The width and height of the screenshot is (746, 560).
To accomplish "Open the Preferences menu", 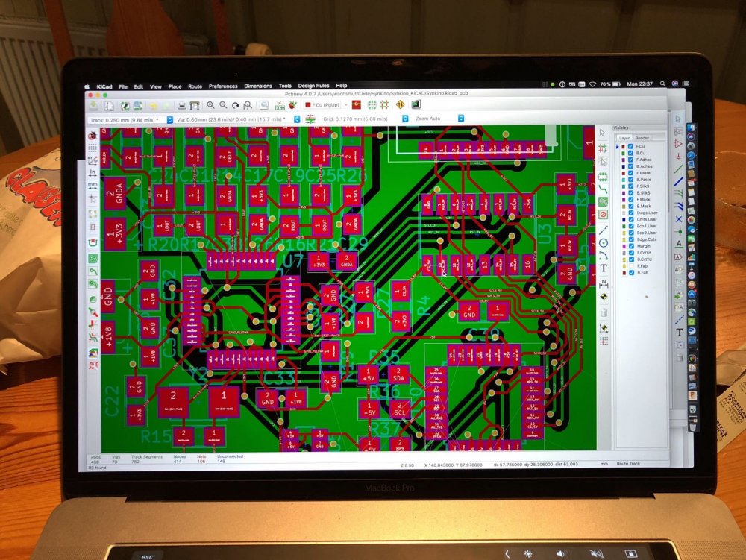I will point(223,86).
